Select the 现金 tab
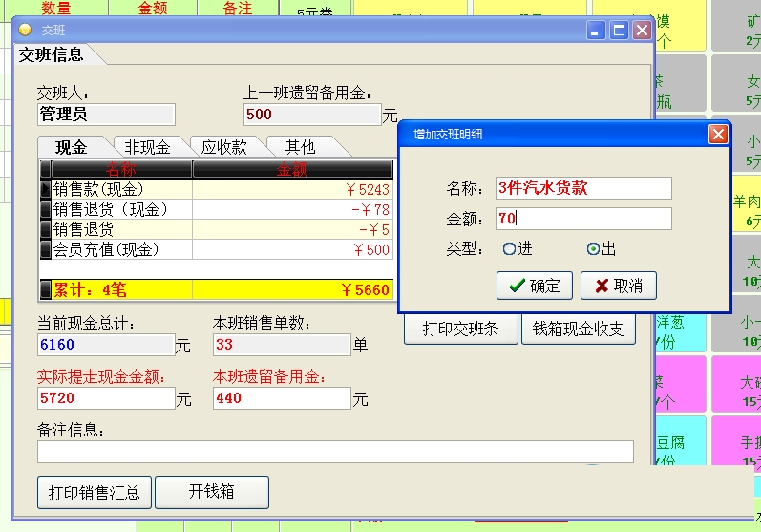 tap(72, 147)
